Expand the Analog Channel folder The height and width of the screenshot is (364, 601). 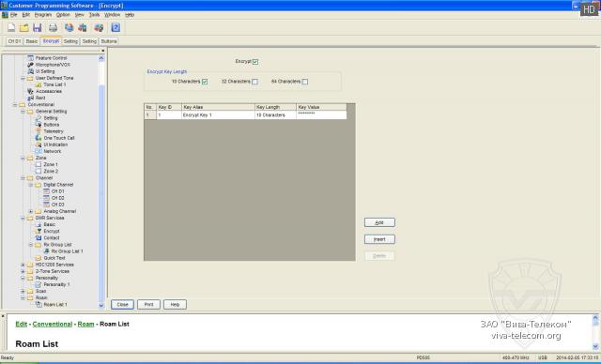point(31,211)
